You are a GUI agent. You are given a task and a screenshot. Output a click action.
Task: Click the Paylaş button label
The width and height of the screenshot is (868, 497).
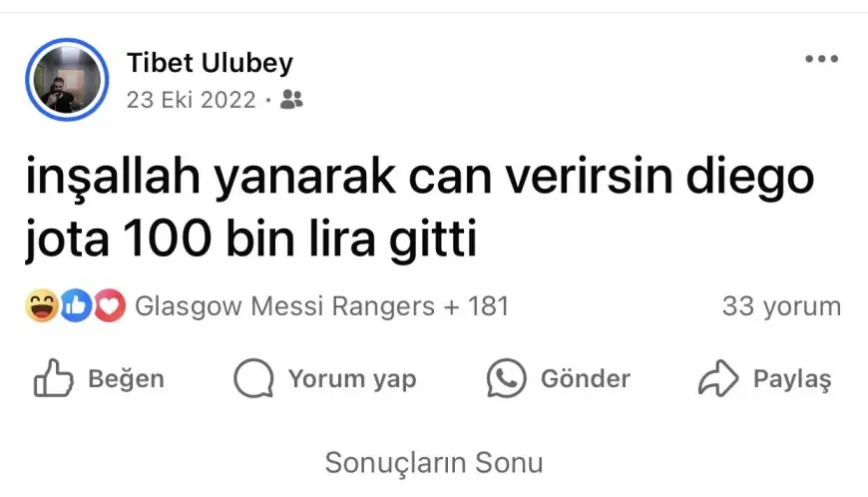(792, 379)
